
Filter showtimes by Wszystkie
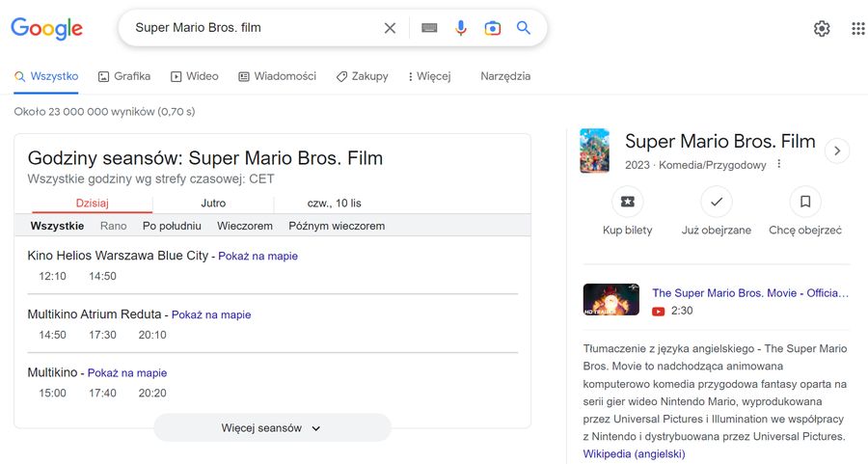(x=58, y=226)
